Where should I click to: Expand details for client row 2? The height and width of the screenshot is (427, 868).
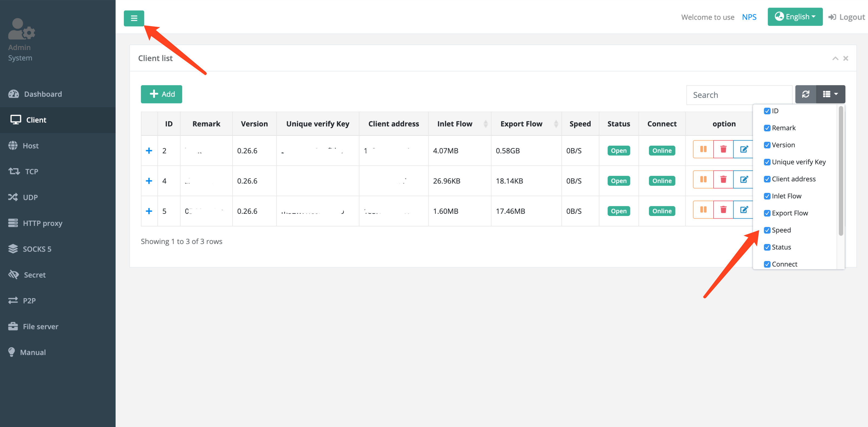click(x=149, y=151)
